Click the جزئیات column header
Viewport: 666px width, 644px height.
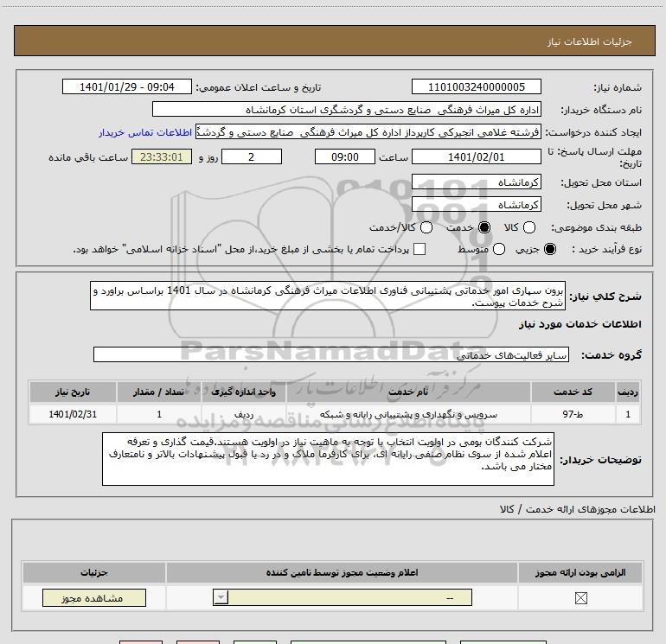[94, 572]
